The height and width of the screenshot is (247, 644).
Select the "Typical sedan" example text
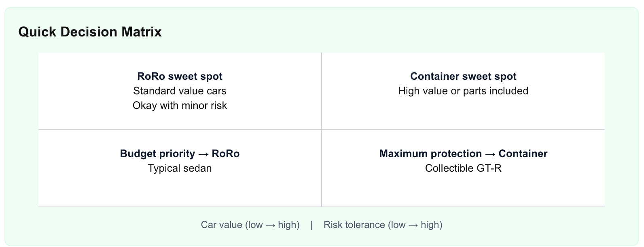tap(180, 168)
